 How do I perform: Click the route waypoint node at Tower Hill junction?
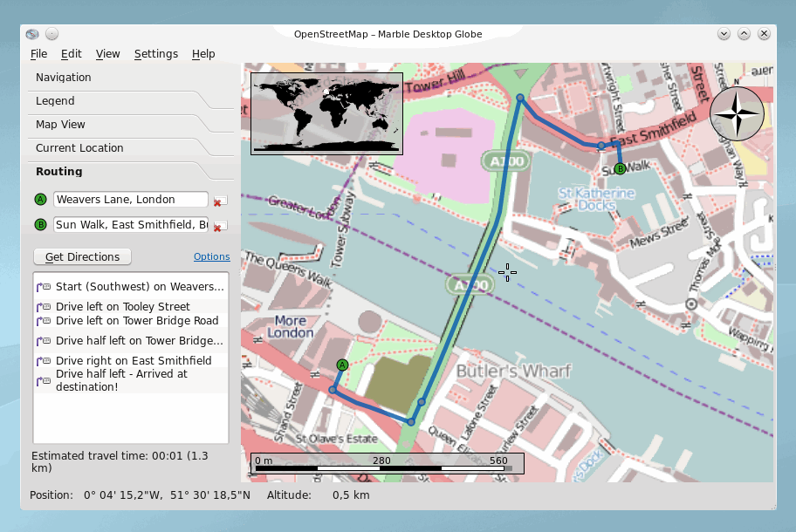coord(520,98)
